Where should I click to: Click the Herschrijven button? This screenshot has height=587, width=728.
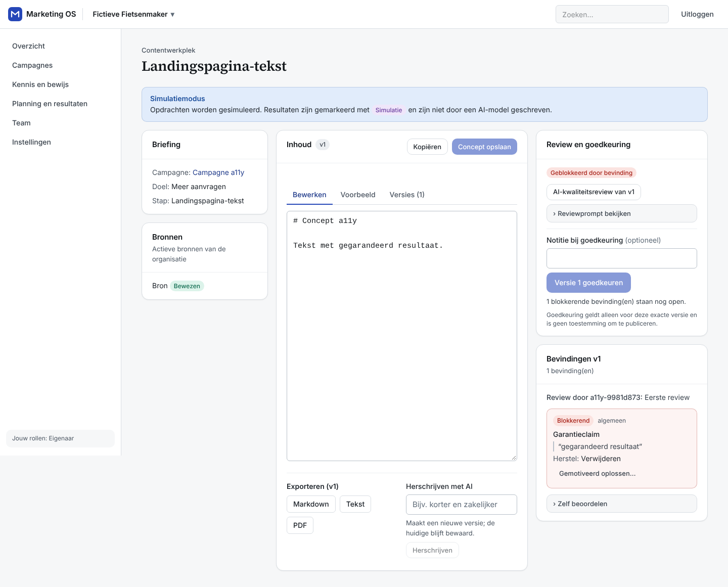click(x=432, y=550)
